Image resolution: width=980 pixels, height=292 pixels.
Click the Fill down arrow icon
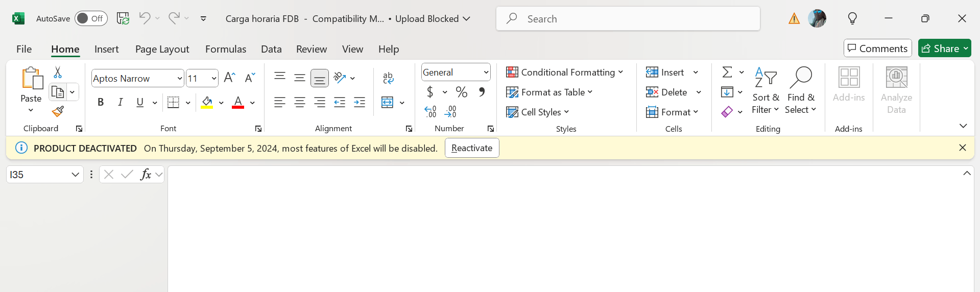point(727,92)
